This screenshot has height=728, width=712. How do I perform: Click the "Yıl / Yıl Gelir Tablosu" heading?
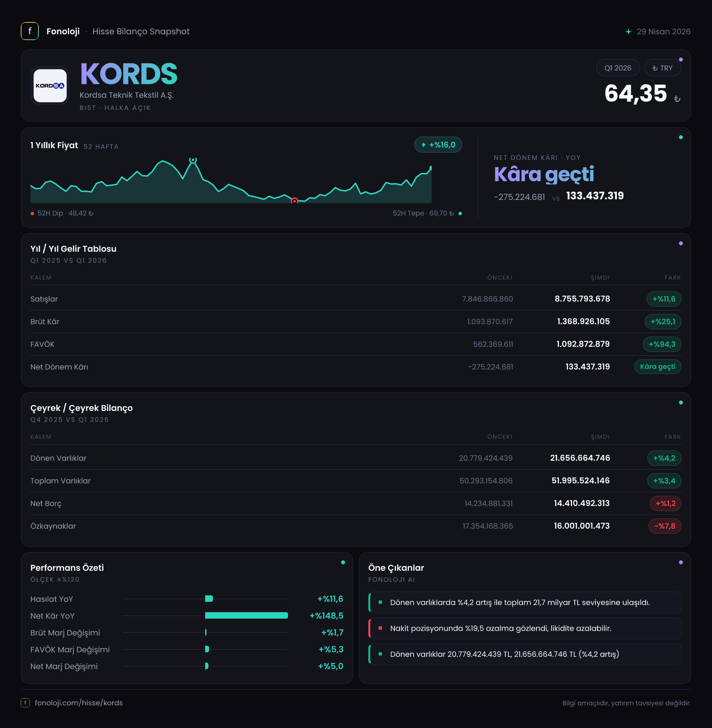[x=73, y=249]
